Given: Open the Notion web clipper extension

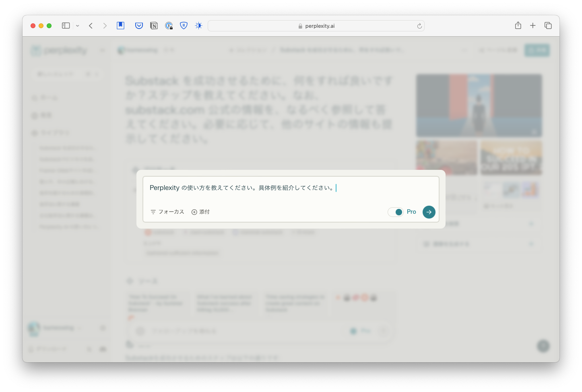Looking at the screenshot, I should 154,26.
